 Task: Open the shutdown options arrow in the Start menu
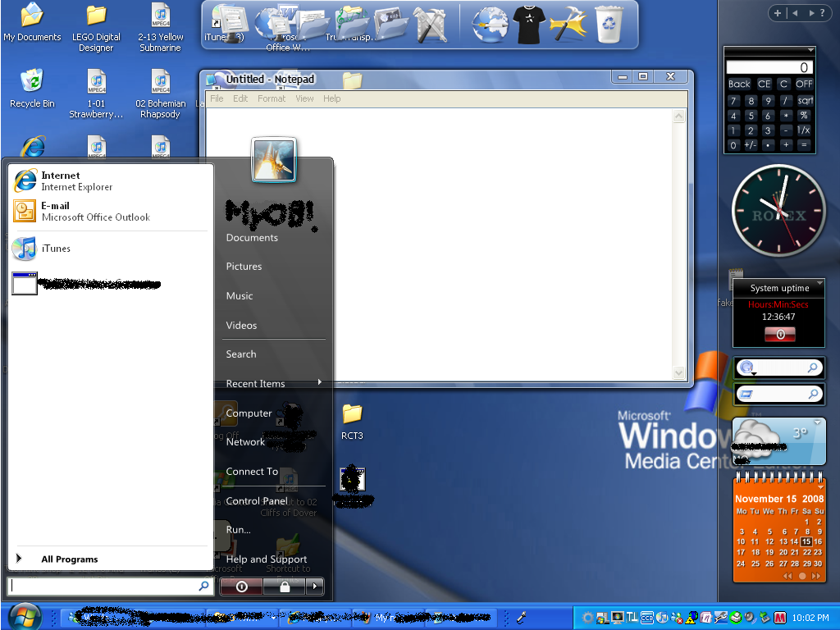tap(314, 586)
